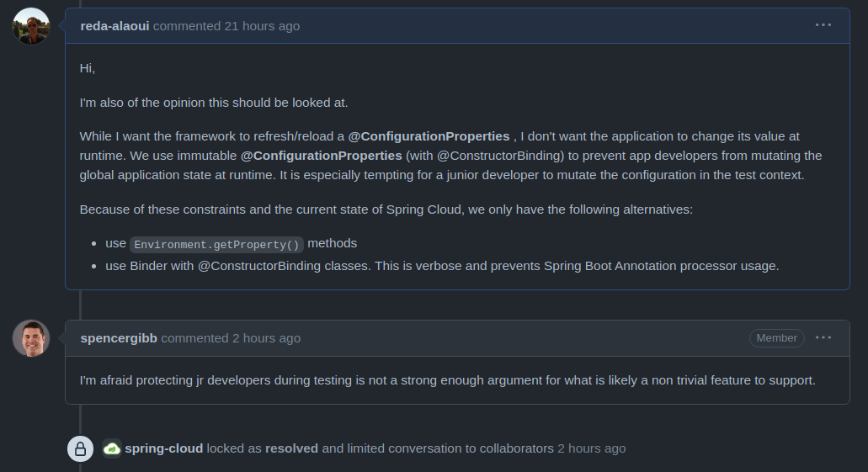The image size is (868, 472).
Task: Click spencergibb's comment body text
Action: click(447, 380)
